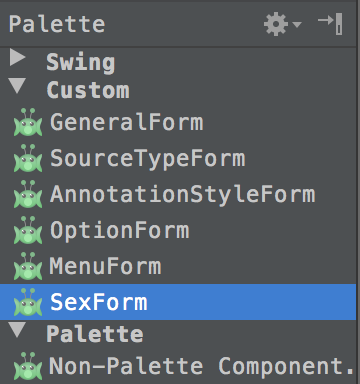Click the GeneralForm component icon
Image resolution: width=360 pixels, height=384 pixels.
pyautogui.click(x=28, y=122)
